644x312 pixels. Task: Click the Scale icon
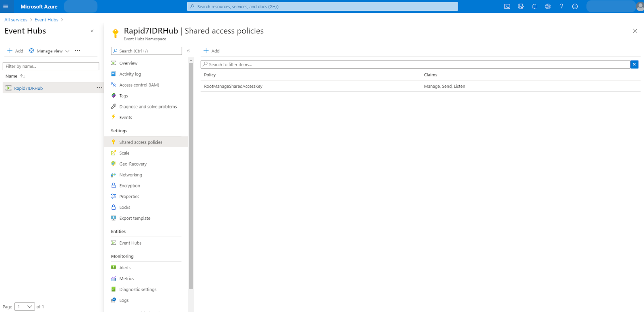coord(114,153)
